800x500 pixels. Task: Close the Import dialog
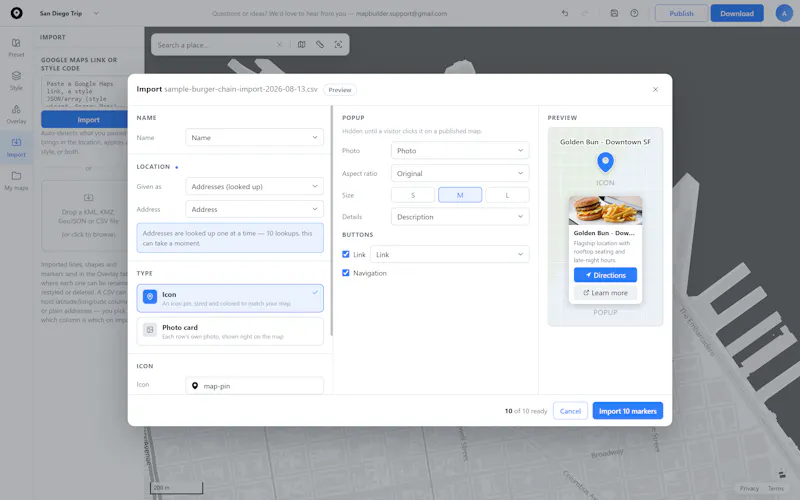[x=656, y=90]
